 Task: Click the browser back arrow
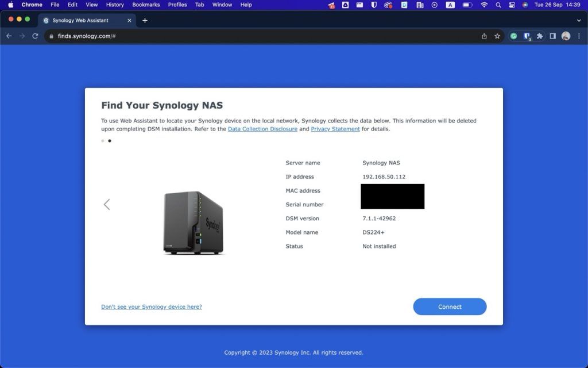click(x=9, y=36)
